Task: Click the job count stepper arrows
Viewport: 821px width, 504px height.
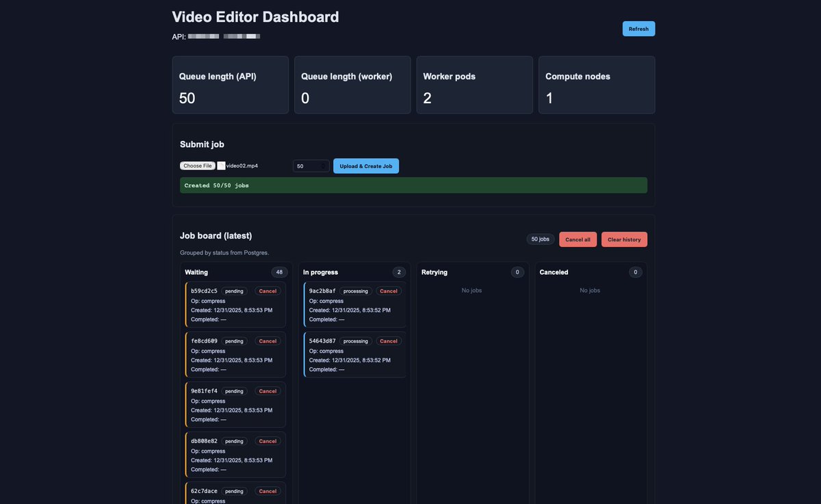Action: (324, 166)
